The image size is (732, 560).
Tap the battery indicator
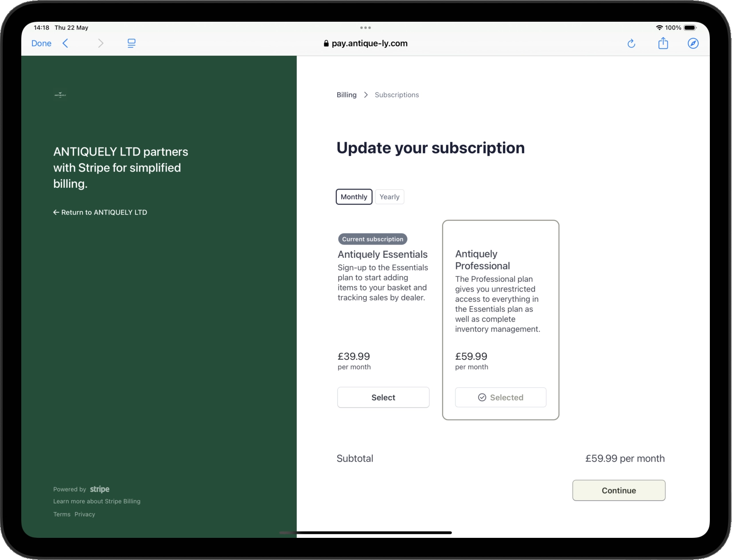tap(690, 27)
